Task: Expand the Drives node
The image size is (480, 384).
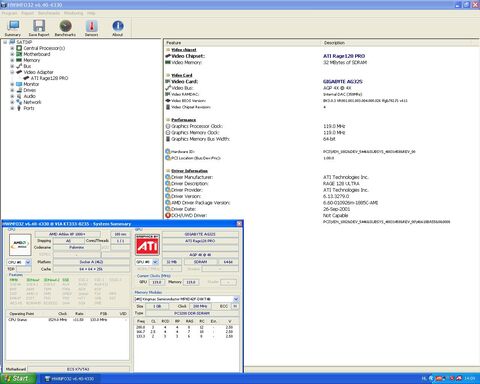Action: (x=12, y=90)
